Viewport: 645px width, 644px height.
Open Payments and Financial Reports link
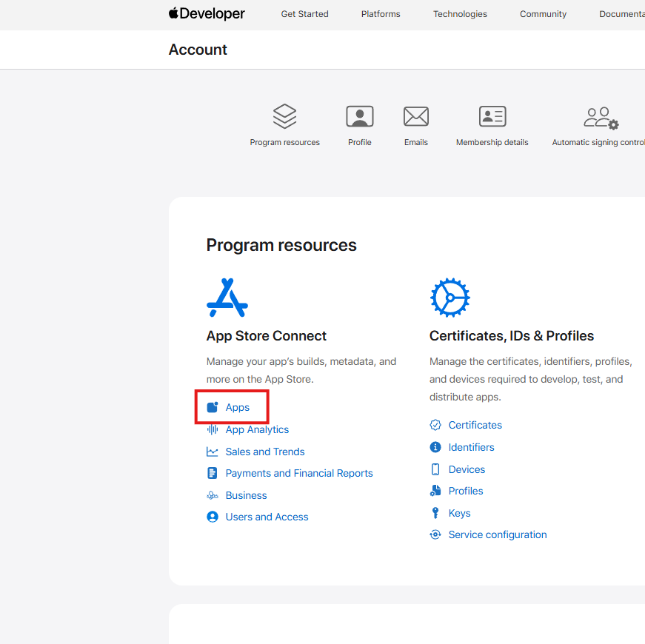tap(299, 473)
